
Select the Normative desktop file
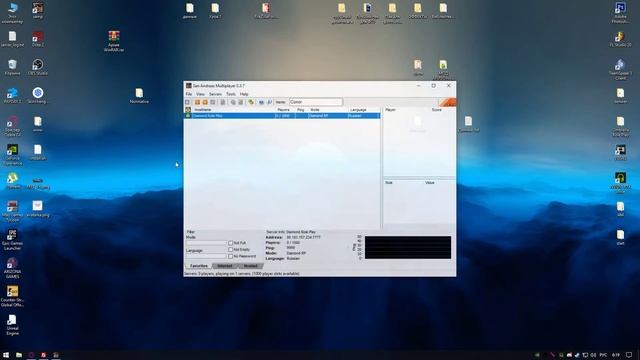pyautogui.click(x=139, y=96)
